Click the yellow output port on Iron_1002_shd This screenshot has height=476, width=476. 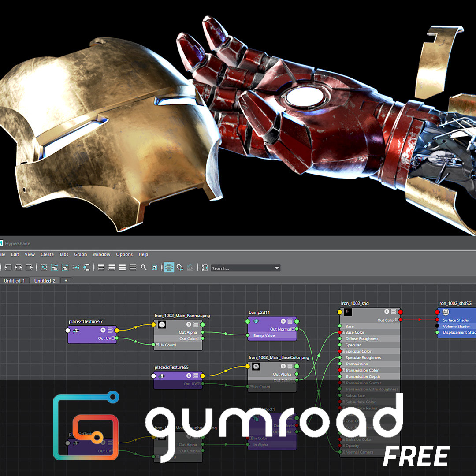click(340, 312)
